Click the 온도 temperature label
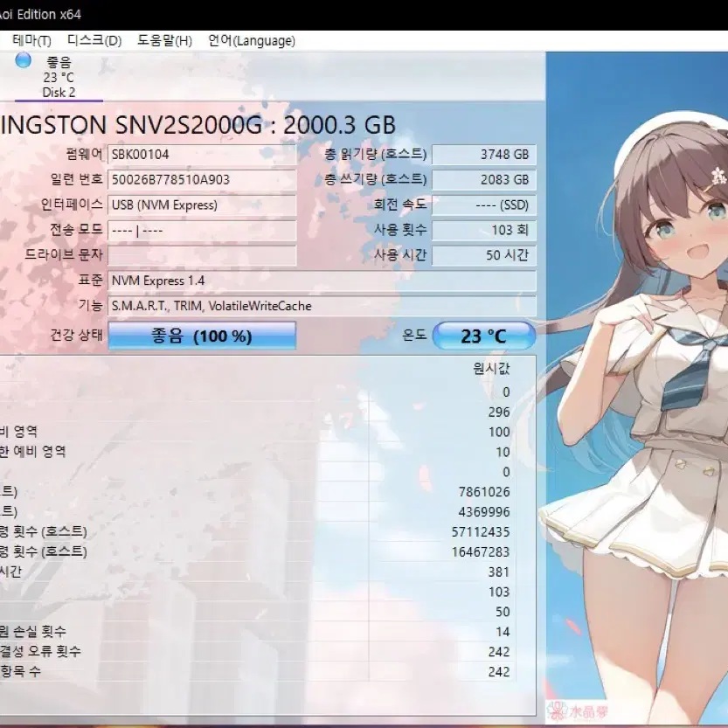The width and height of the screenshot is (728, 728). click(414, 335)
